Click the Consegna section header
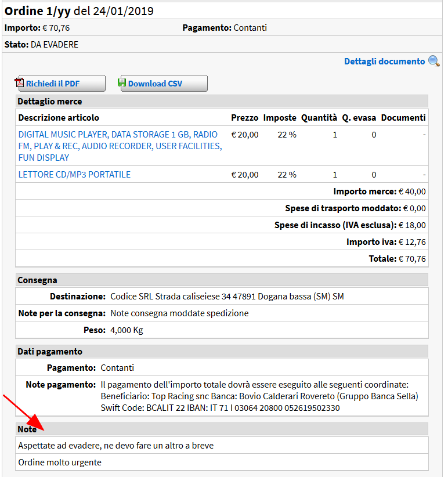Viewport: 448px width, 477px height. (222, 280)
